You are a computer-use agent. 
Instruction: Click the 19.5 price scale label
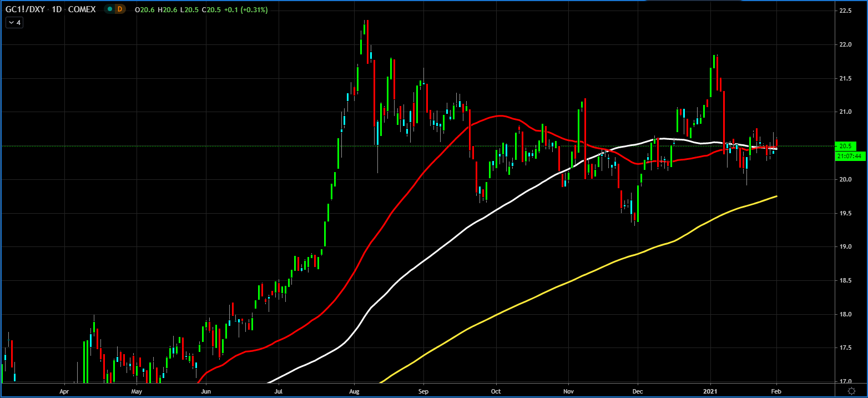click(845, 213)
